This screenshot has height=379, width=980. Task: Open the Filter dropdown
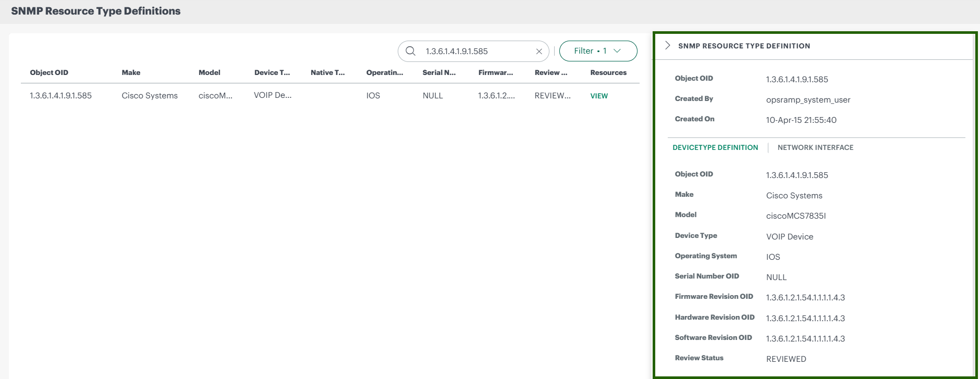pyautogui.click(x=598, y=51)
